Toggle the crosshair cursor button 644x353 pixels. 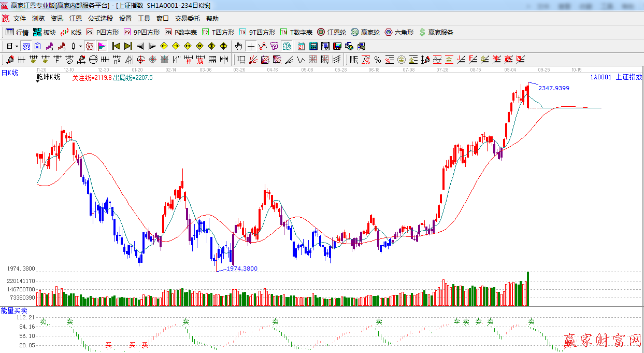coord(251,46)
